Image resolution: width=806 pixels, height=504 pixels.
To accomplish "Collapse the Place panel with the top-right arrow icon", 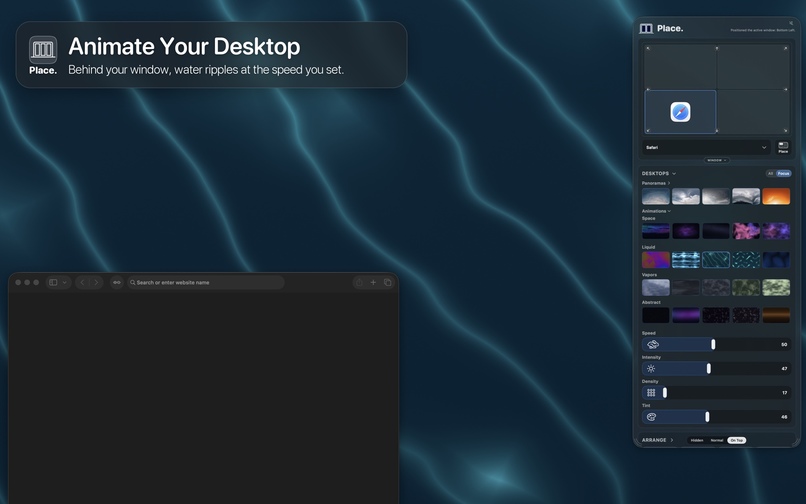I will coord(791,23).
